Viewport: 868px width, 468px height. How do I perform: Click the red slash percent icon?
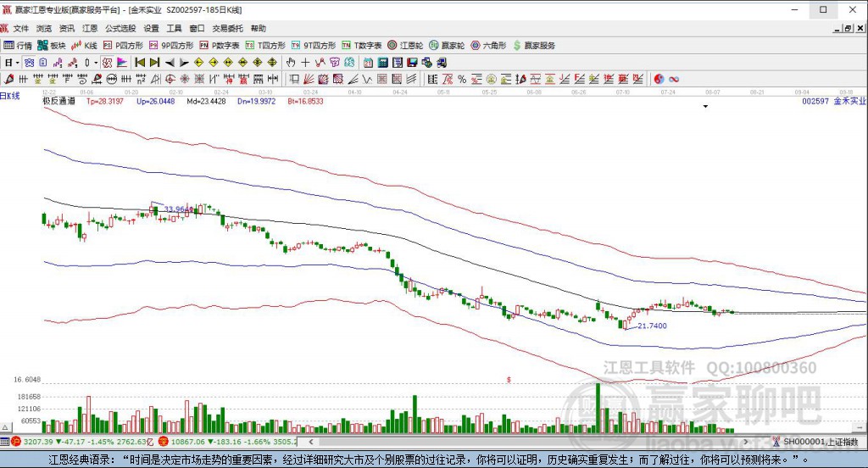point(448,79)
